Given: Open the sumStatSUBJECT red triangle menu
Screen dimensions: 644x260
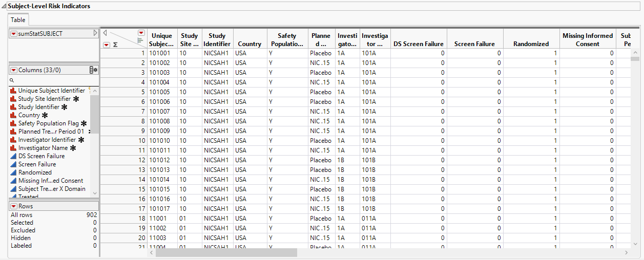Looking at the screenshot, I should [14, 33].
